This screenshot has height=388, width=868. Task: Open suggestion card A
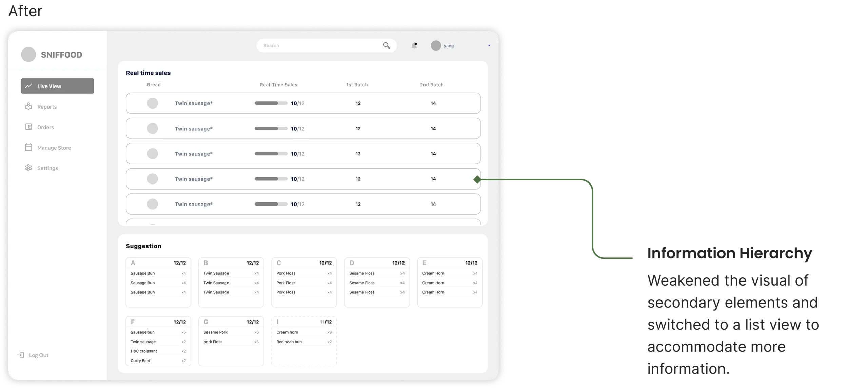(x=158, y=282)
